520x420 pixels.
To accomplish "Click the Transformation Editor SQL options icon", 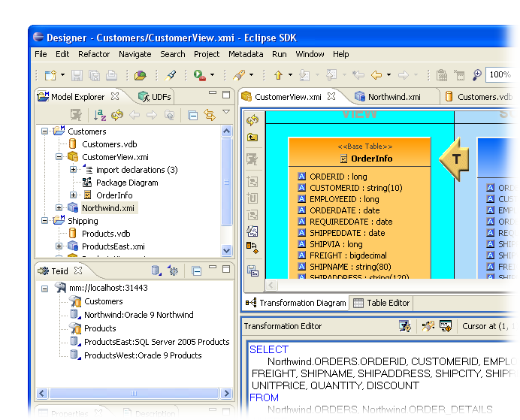I will pos(446,326).
